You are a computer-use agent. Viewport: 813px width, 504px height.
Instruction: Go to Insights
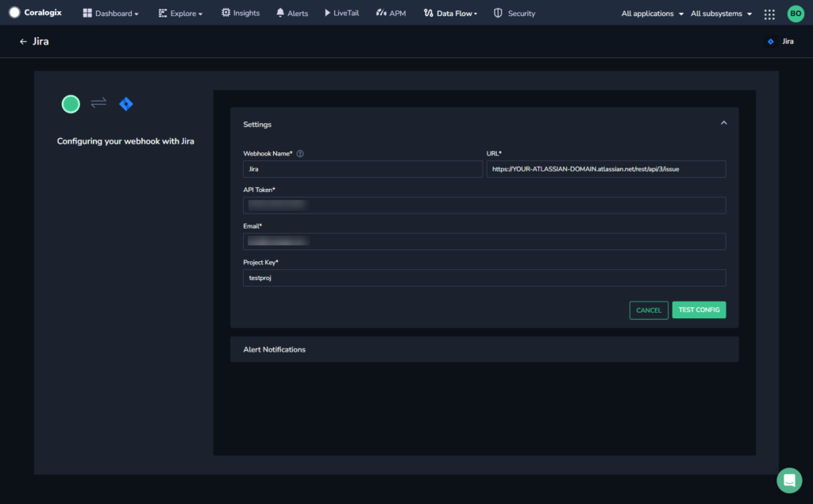click(241, 13)
